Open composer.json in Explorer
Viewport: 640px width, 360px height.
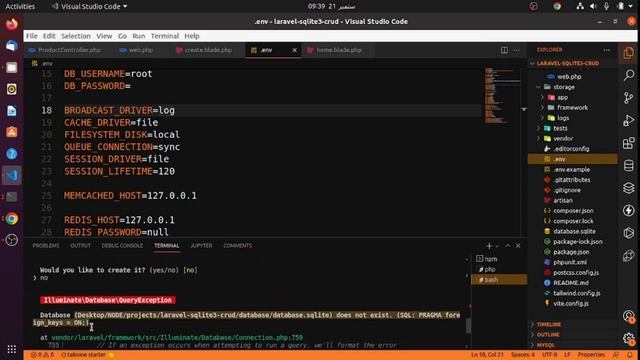point(573,211)
